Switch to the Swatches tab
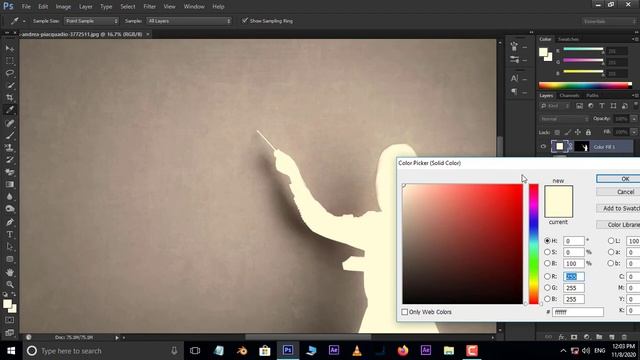Image resolution: width=640 pixels, height=360 pixels. 568,39
